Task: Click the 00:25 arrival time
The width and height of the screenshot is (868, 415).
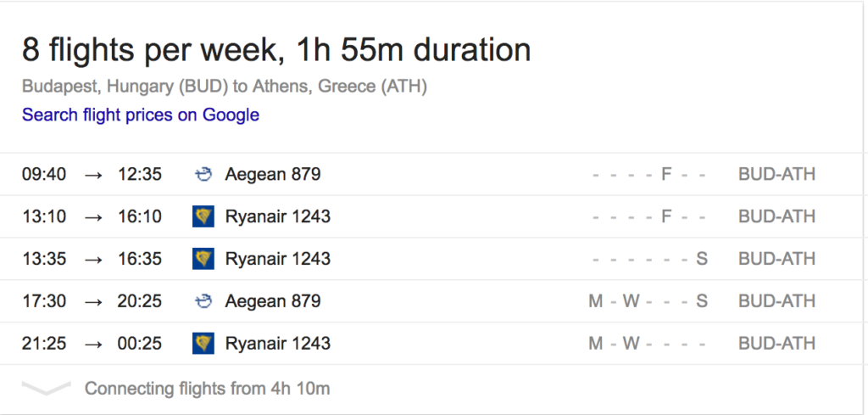Action: pos(140,344)
